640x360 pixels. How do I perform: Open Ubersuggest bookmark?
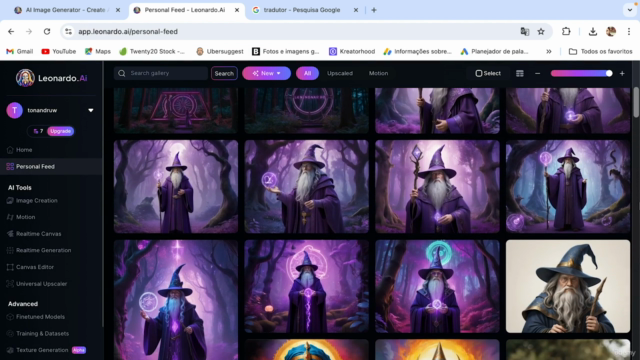pos(220,51)
